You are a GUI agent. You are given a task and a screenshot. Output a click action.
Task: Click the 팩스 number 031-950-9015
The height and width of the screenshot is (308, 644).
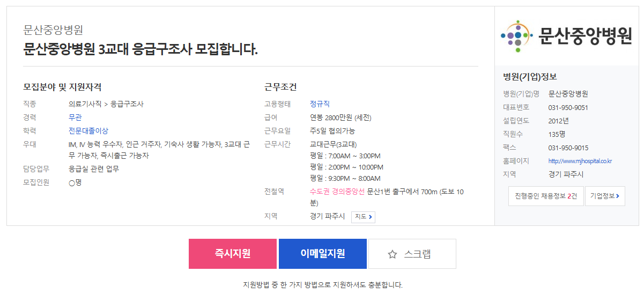[568, 148]
